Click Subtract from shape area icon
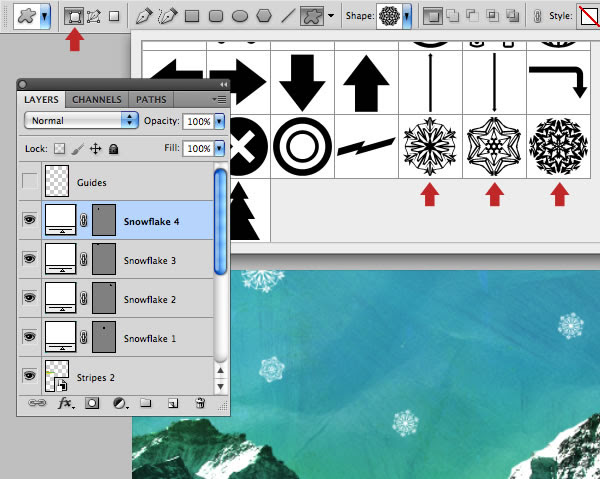 472,16
